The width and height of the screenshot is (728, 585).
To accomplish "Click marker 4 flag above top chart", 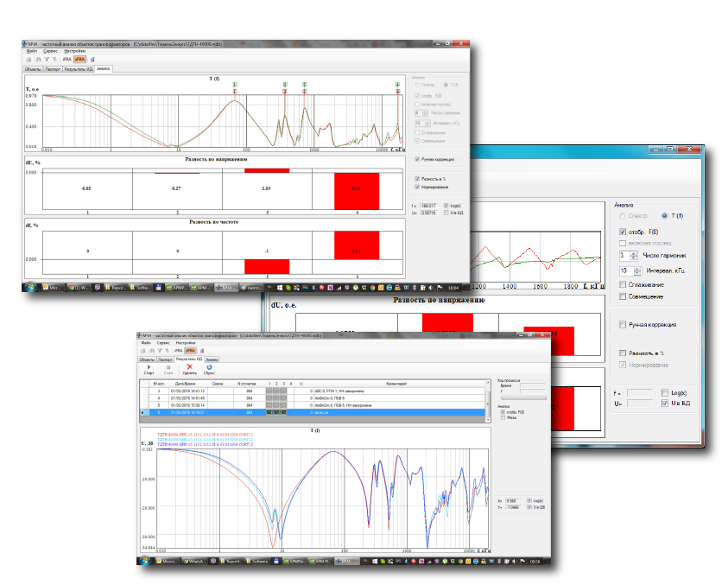I will [x=397, y=85].
